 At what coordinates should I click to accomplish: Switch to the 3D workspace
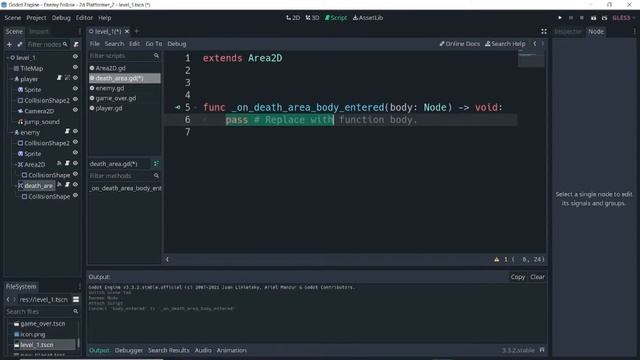click(x=312, y=18)
